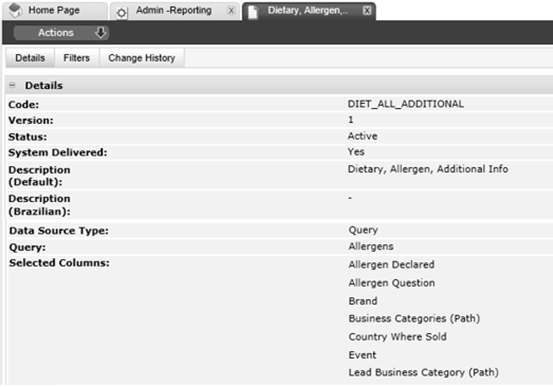Collapse the Details section
Viewport: 553px width, 387px height.
click(x=12, y=85)
